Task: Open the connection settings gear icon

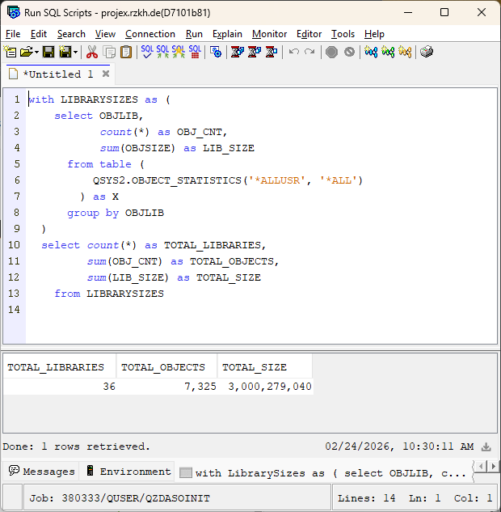Action: (216, 52)
